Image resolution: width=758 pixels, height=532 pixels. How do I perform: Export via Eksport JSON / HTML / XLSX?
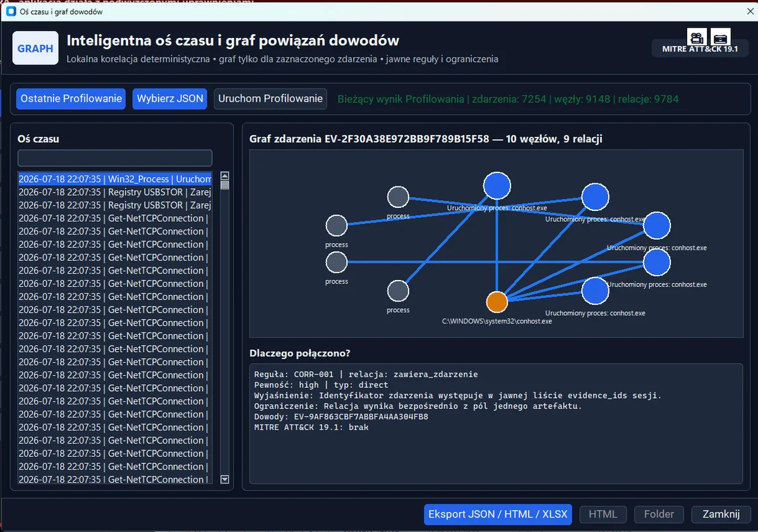pos(498,514)
